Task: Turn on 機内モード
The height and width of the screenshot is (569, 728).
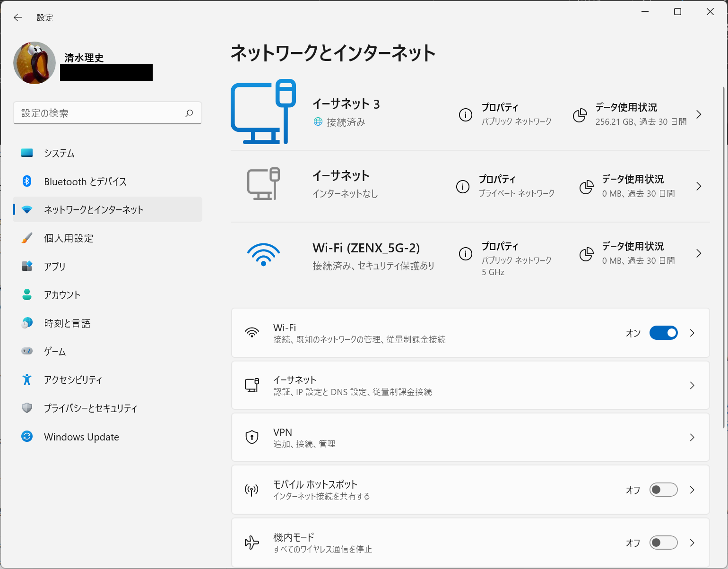Action: (663, 543)
